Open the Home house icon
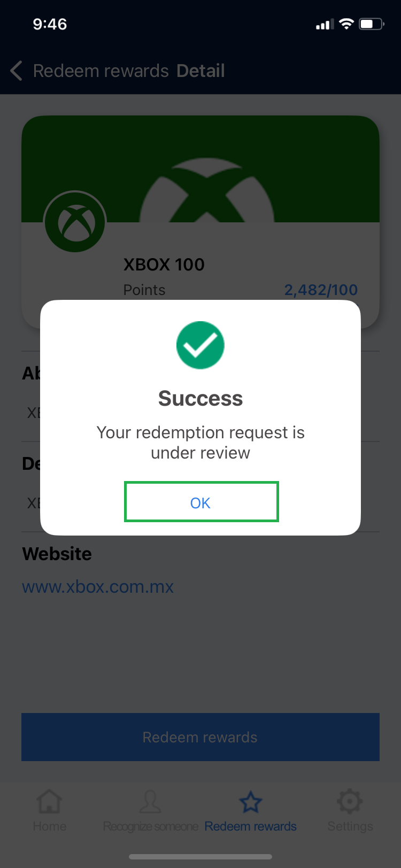This screenshot has height=868, width=401. [x=49, y=801]
